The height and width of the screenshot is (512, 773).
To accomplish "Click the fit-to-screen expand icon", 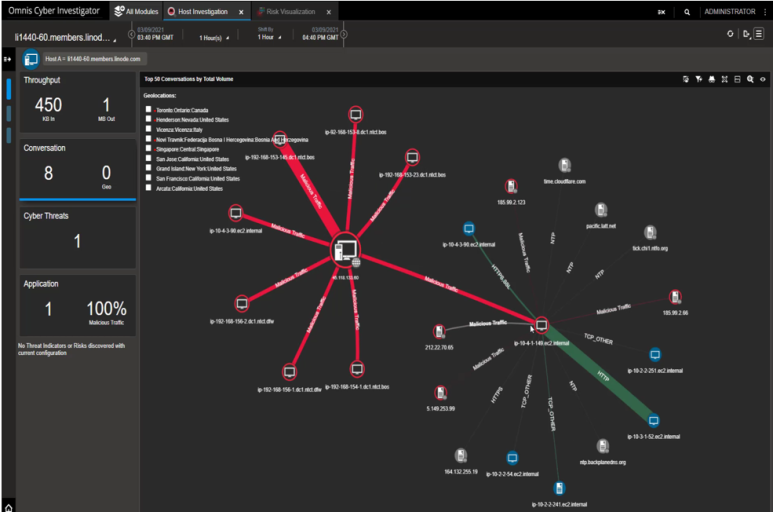I will click(x=725, y=79).
